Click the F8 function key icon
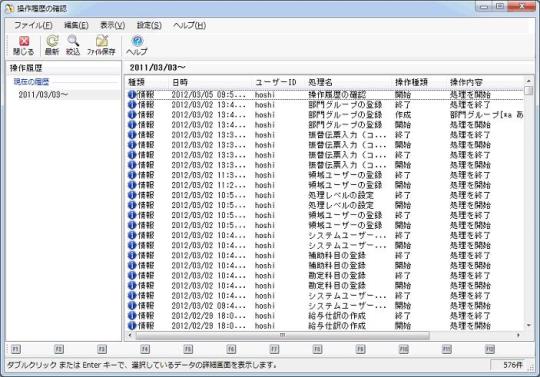Image resolution: width=540 pixels, height=377 pixels. point(317,349)
